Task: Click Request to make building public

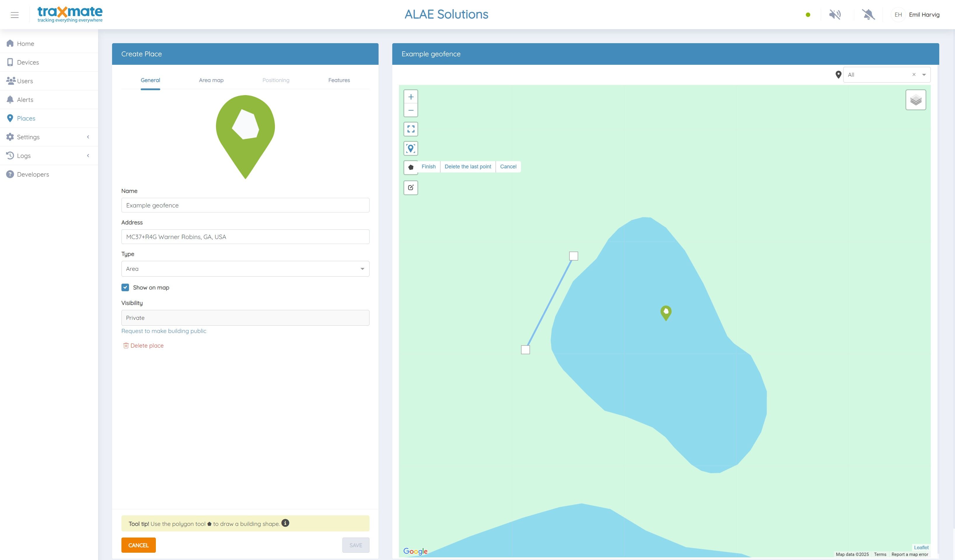Action: (x=164, y=331)
